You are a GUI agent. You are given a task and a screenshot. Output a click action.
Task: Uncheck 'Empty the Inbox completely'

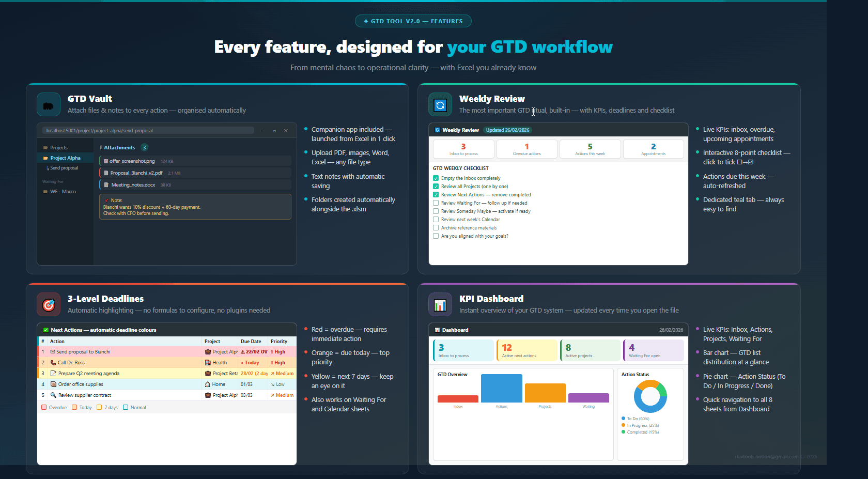[436, 178]
